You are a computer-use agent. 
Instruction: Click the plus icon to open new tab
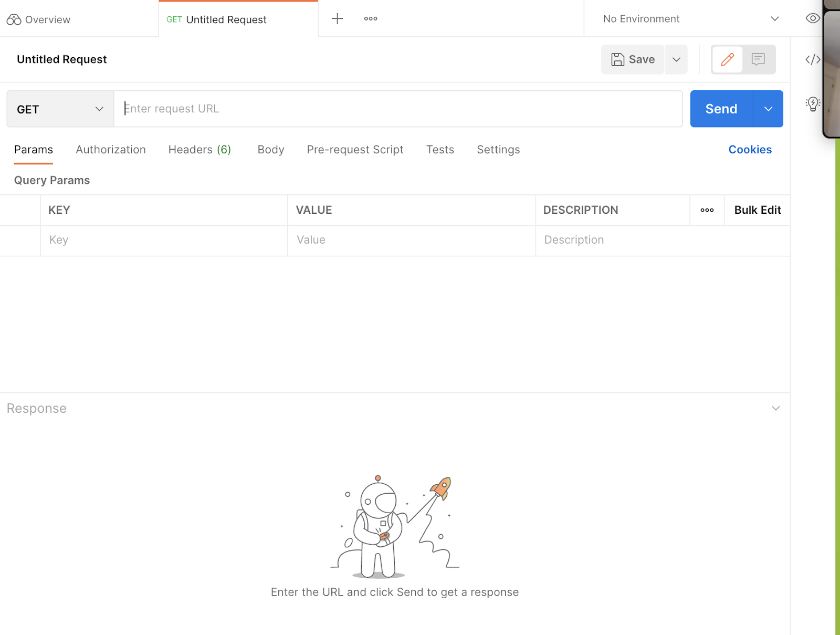(337, 19)
